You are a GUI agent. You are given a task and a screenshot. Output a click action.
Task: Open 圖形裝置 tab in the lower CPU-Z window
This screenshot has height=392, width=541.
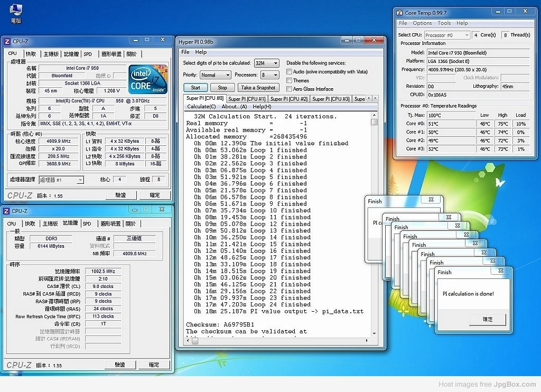(x=110, y=223)
